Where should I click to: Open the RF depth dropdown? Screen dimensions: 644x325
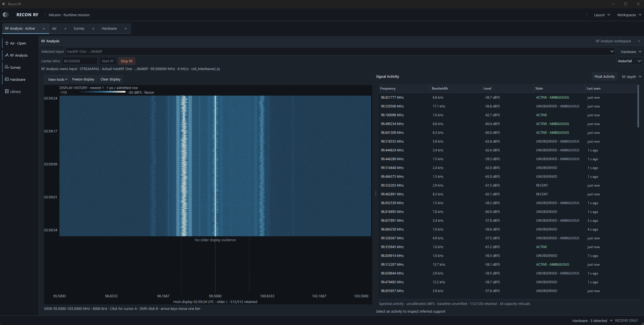coord(632,77)
